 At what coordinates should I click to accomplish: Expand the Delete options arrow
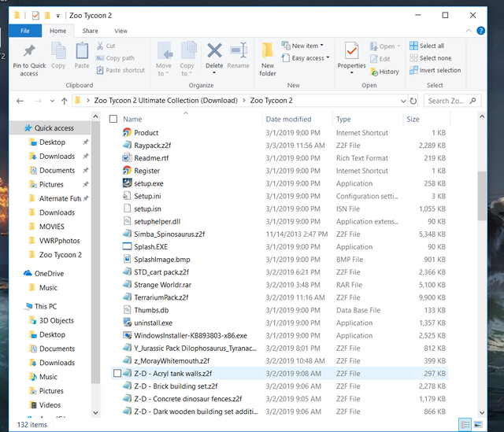pos(214,73)
